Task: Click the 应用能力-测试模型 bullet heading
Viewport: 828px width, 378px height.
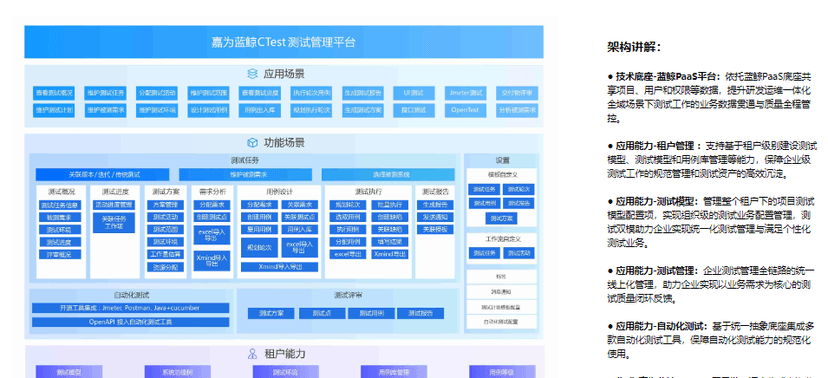Action: [x=656, y=202]
